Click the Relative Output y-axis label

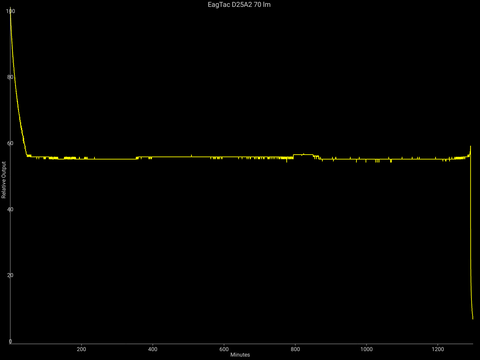point(4,180)
